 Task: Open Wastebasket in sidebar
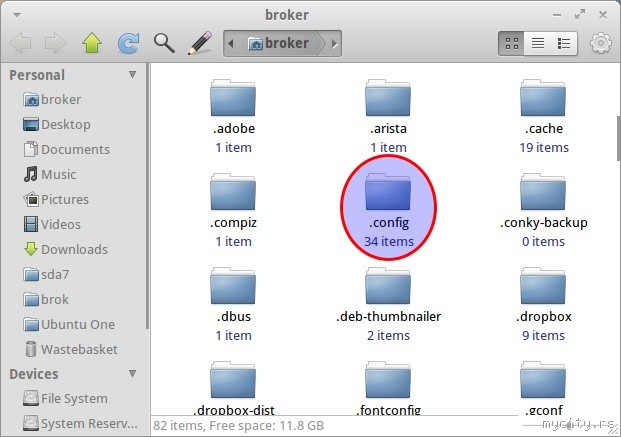70,349
